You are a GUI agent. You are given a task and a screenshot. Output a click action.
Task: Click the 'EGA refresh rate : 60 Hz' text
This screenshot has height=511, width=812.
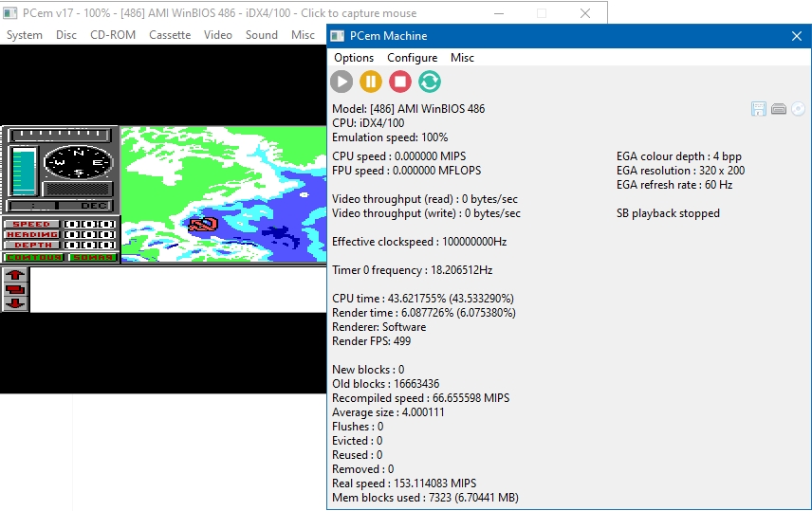[x=674, y=185]
